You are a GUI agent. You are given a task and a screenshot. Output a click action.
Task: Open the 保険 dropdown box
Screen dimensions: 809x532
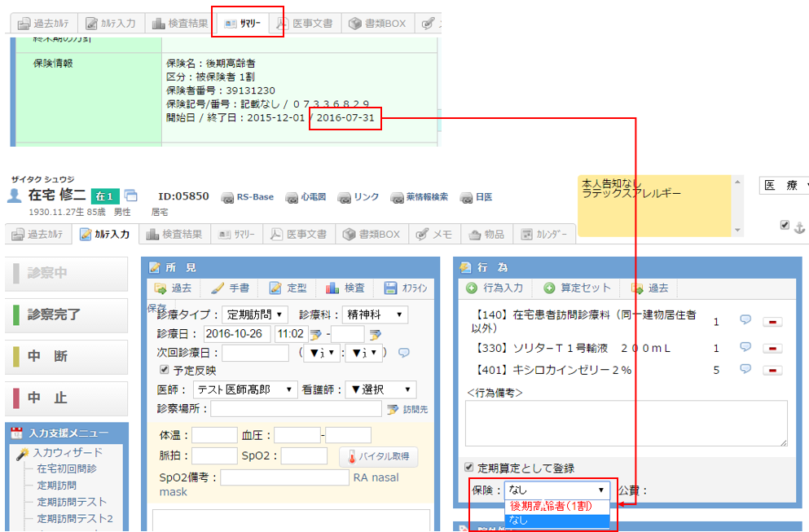pyautogui.click(x=557, y=490)
